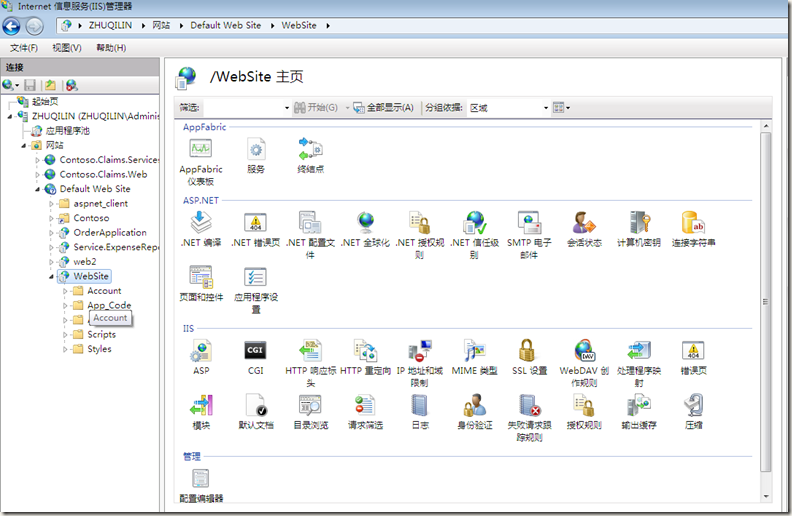Open 应用程序设置 feature
Screen dimensions: 792x516
pyautogui.click(x=256, y=290)
